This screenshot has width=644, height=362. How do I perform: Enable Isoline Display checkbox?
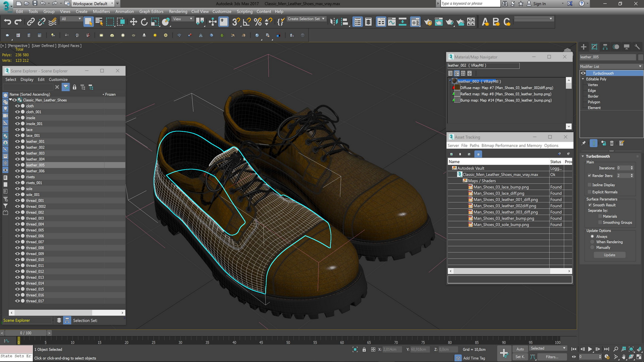(x=590, y=185)
